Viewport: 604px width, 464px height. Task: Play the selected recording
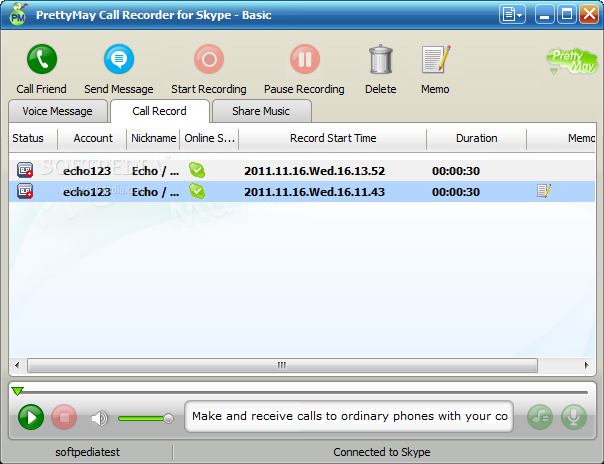31,417
